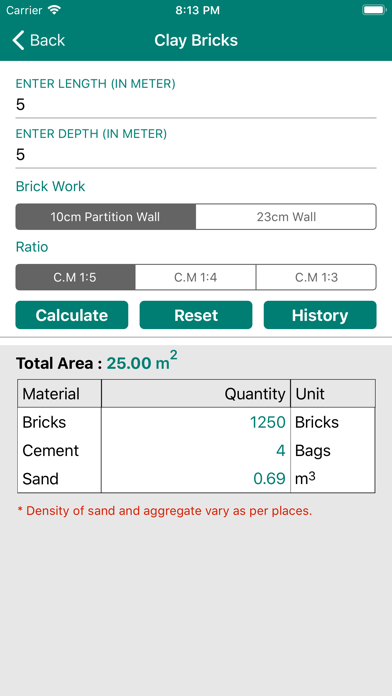Select the 23cm Wall option
Image resolution: width=392 pixels, height=696 pixels.
pos(286,217)
